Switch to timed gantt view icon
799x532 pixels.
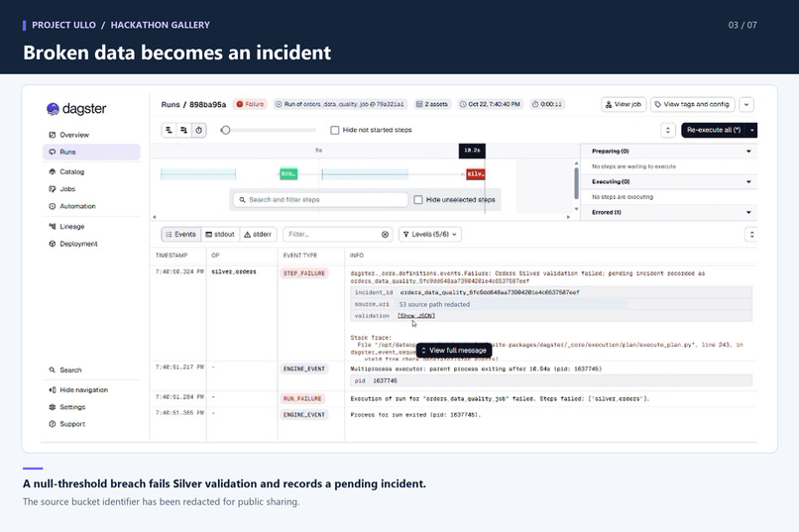pyautogui.click(x=198, y=131)
